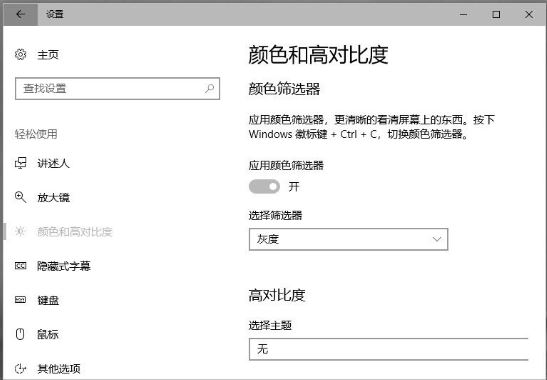547x380 pixels.
Task: Expand the 选择主题 dropdown showing 无
Action: point(389,349)
